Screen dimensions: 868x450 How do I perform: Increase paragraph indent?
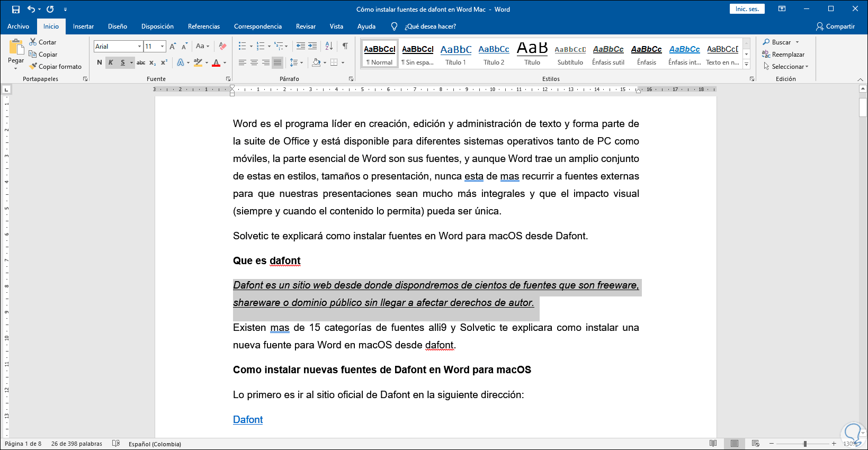(x=312, y=47)
